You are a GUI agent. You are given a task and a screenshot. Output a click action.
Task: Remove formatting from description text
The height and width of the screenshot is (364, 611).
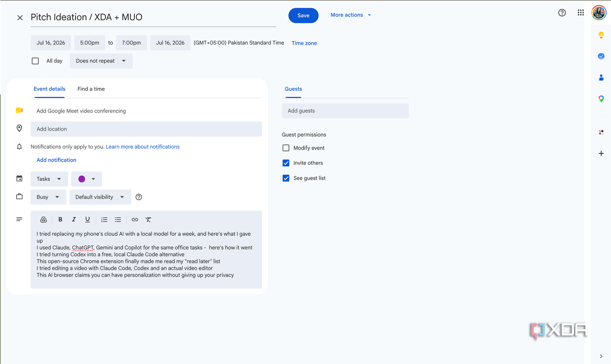tap(148, 220)
